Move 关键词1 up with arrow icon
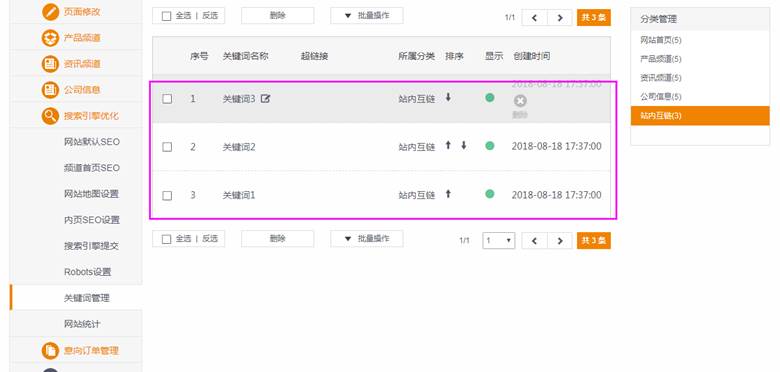Viewport: 780px width, 372px height. pyautogui.click(x=448, y=193)
